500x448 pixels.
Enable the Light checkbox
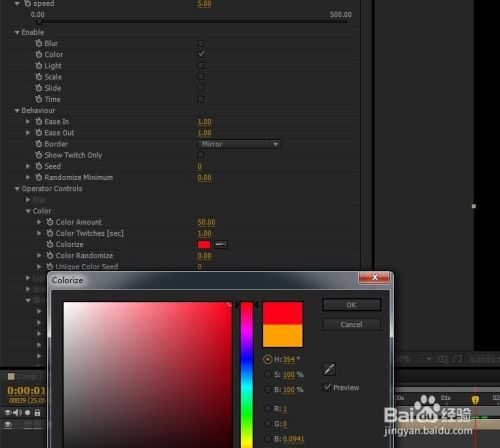201,66
